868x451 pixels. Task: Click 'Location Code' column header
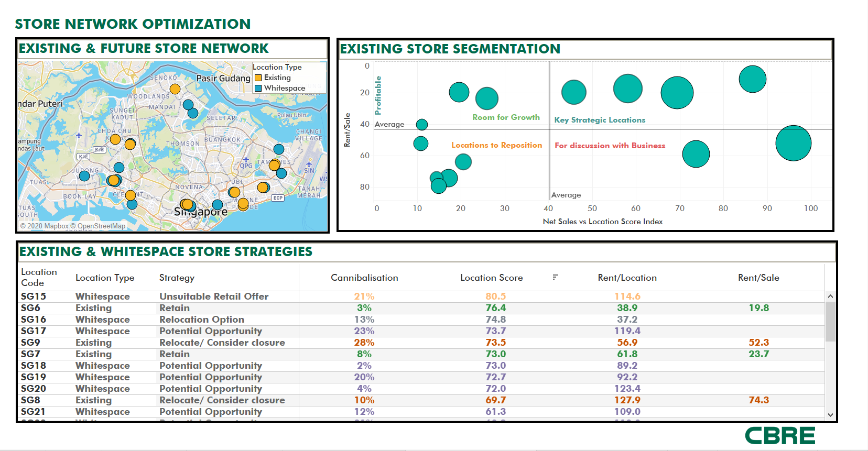click(39, 277)
